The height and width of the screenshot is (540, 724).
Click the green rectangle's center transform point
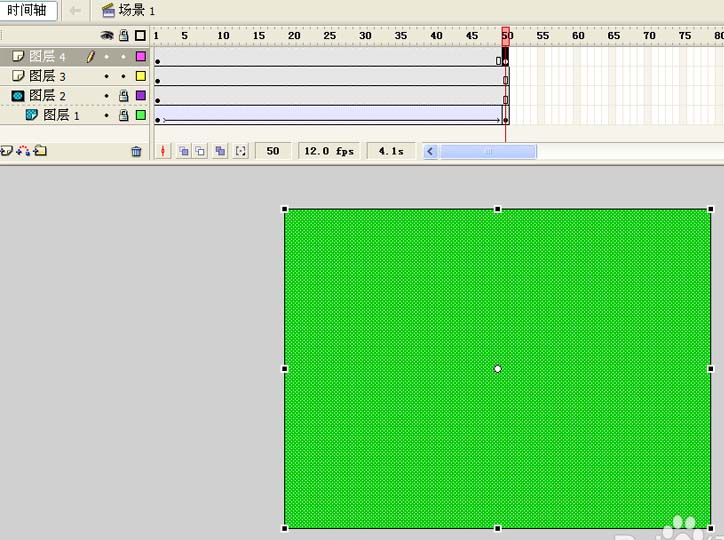pyautogui.click(x=498, y=369)
